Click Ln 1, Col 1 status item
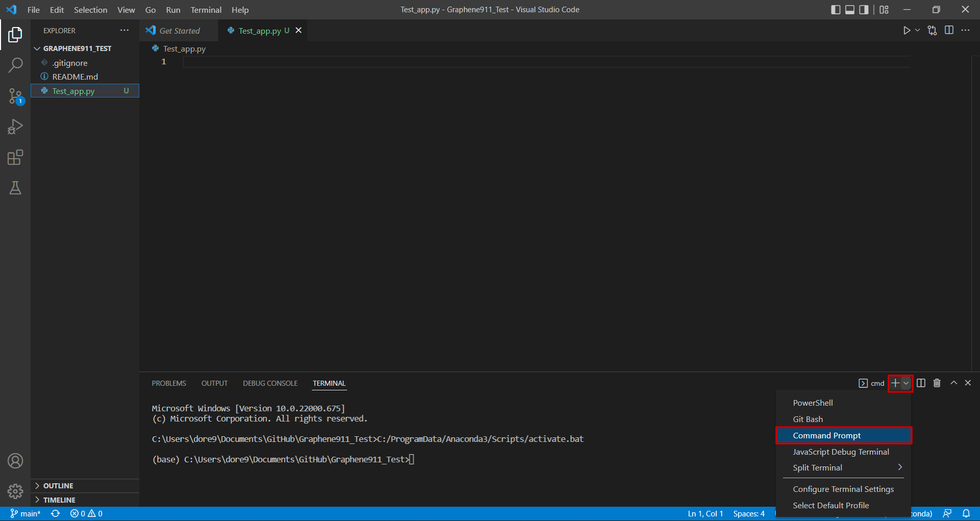 [x=705, y=514]
